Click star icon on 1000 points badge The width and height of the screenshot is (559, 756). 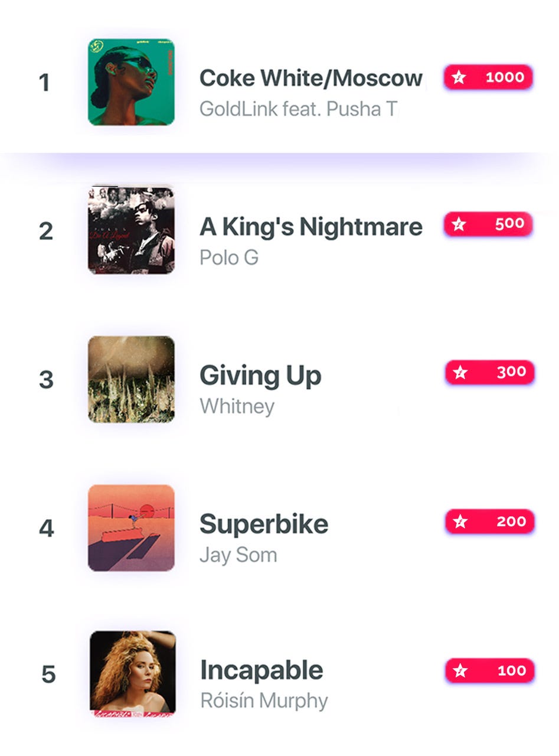(459, 77)
